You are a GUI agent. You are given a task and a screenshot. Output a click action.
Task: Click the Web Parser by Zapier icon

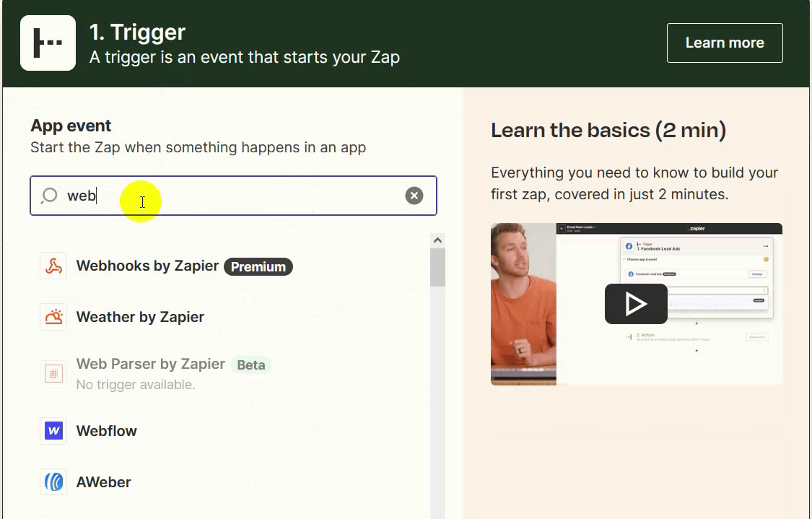(x=53, y=373)
